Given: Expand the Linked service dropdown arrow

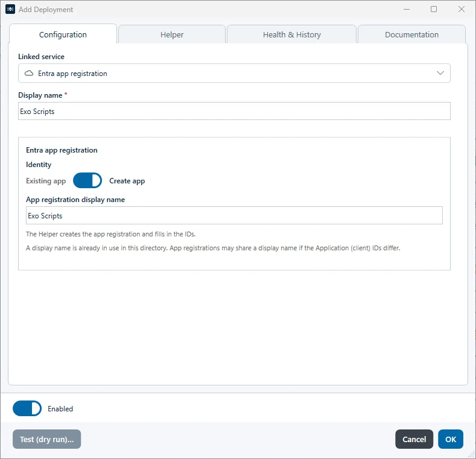Looking at the screenshot, I should tap(440, 73).
